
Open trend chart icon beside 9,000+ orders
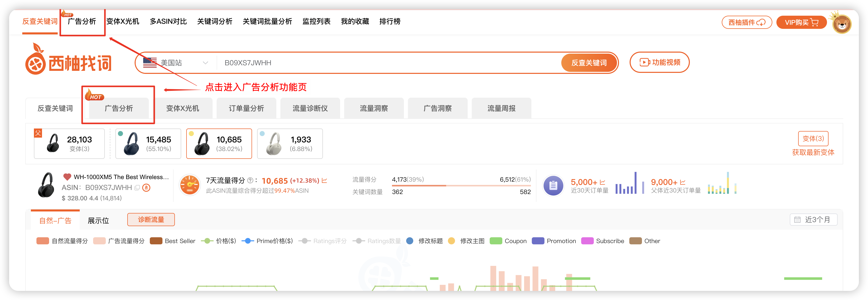tap(683, 182)
